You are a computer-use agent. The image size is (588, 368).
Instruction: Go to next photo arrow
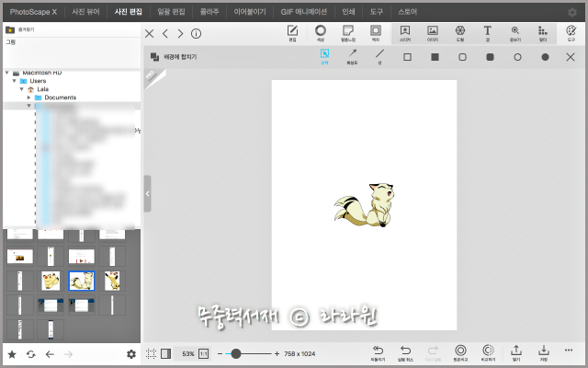tap(180, 34)
